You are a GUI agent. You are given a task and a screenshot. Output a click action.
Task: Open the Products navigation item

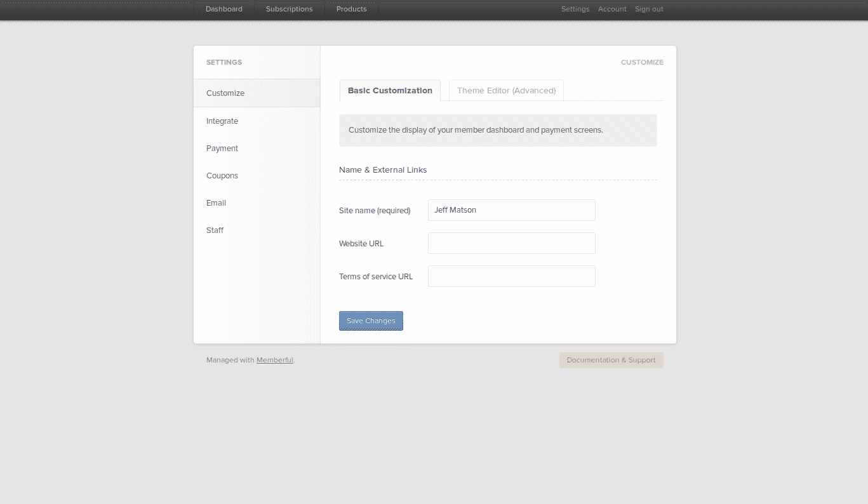tap(351, 9)
